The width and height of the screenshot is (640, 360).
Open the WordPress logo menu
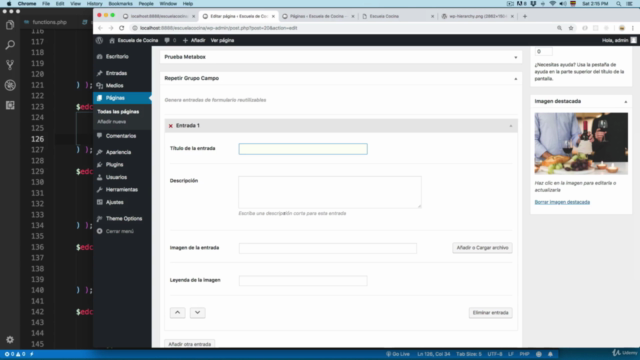pyautogui.click(x=99, y=40)
